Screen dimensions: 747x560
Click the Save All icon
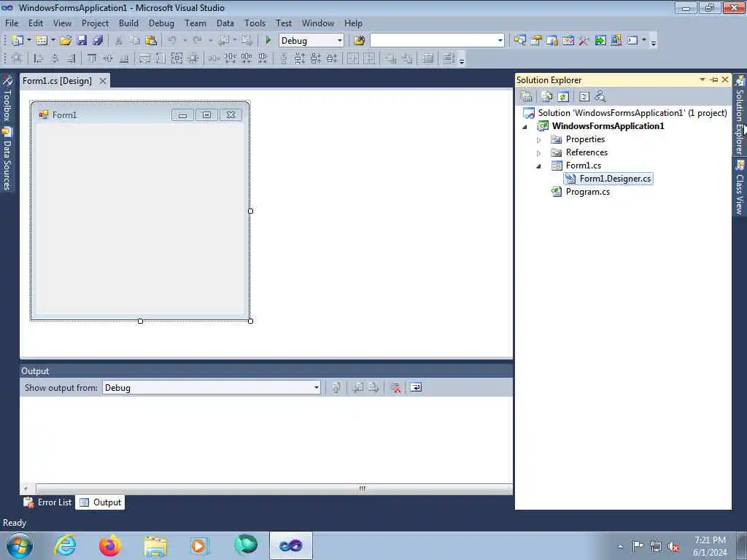(98, 41)
